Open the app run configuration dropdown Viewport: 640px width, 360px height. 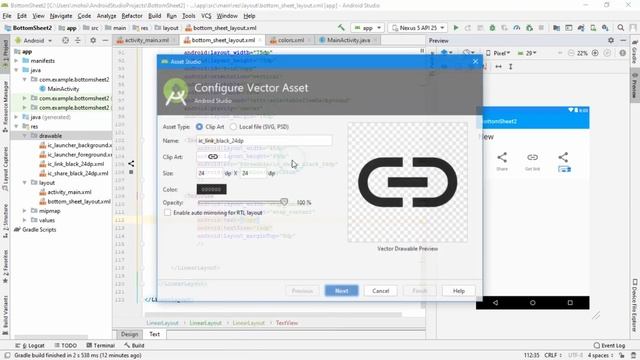pos(368,28)
